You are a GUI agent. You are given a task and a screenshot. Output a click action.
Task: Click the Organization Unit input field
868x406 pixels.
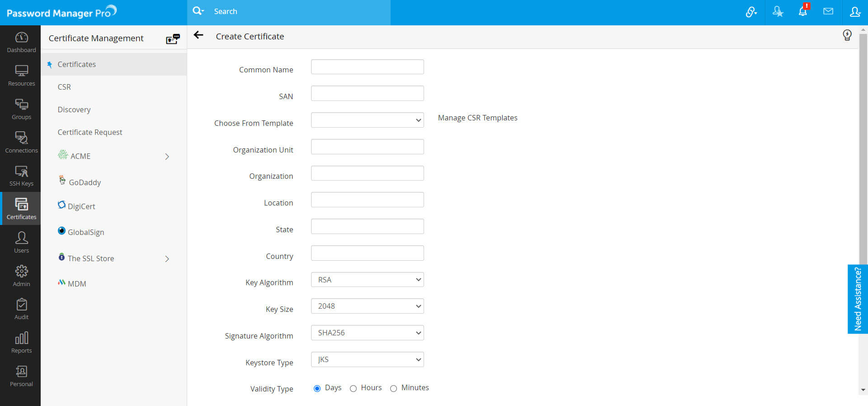(367, 147)
